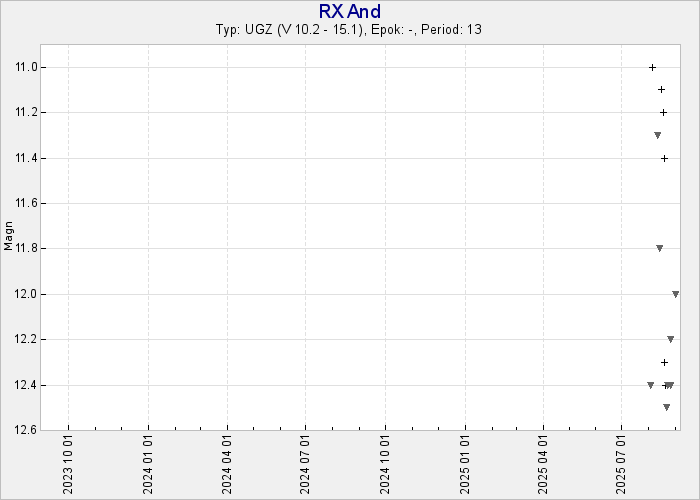
Task: Select the plus marker at magnitude 11.4
Action: 664,158
